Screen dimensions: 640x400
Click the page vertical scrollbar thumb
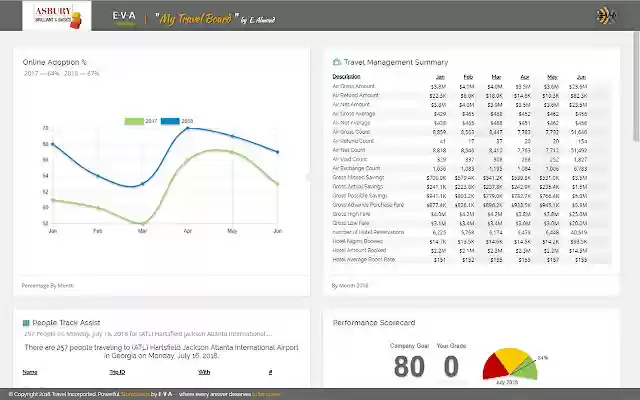tap(636, 88)
